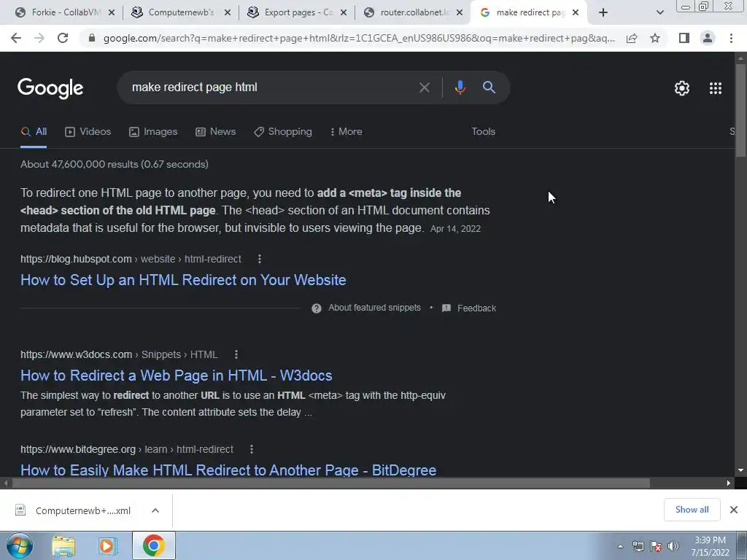
Task: Open options for the BitDegree result
Action: pyautogui.click(x=252, y=449)
